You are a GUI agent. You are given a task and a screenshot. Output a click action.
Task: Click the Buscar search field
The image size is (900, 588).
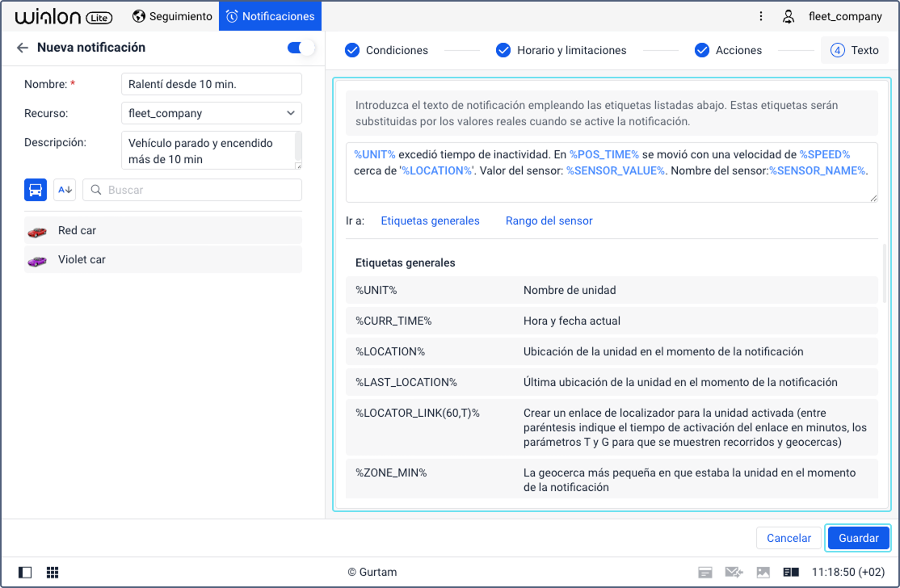(x=192, y=190)
